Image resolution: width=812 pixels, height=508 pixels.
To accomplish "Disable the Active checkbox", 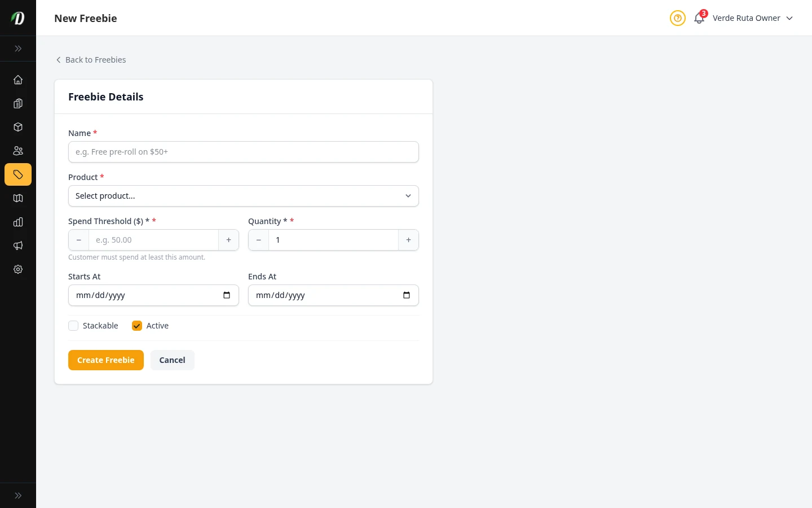I will pyautogui.click(x=136, y=326).
